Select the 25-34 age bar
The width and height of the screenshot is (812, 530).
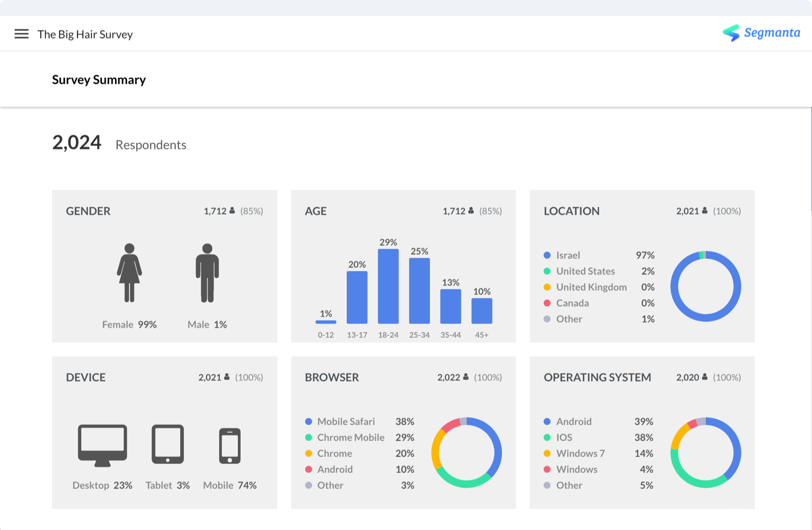click(x=420, y=291)
